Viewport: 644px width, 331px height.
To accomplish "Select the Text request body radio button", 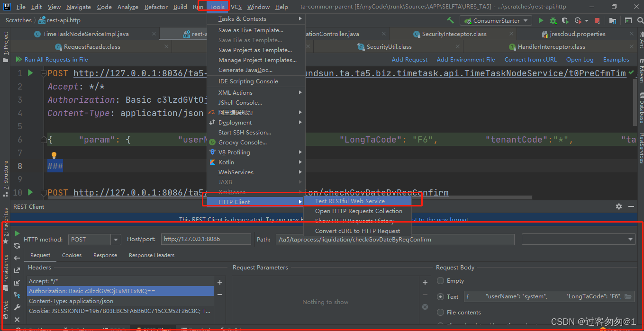I will (x=441, y=296).
